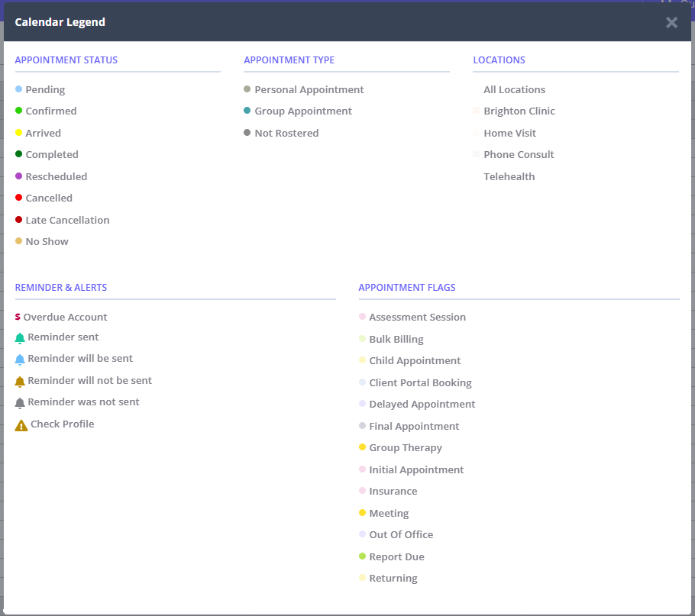Click the Initial Appointment flag entry
Screen dimensions: 695x616
[417, 469]
